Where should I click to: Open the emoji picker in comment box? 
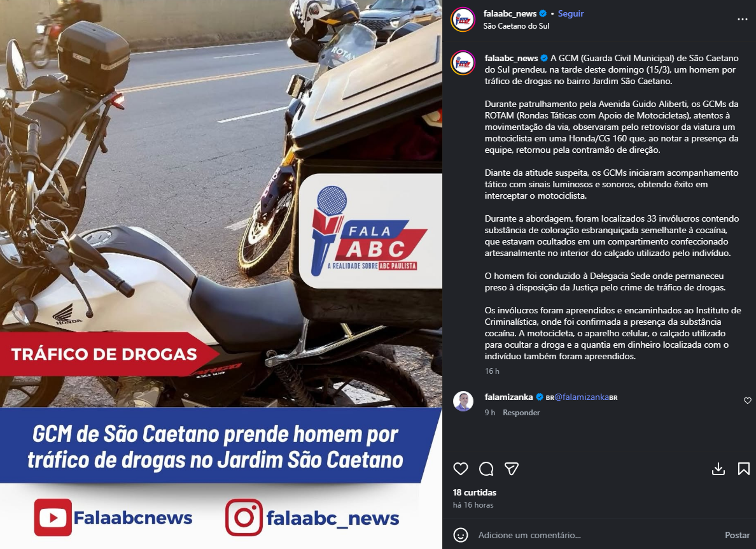(x=461, y=535)
